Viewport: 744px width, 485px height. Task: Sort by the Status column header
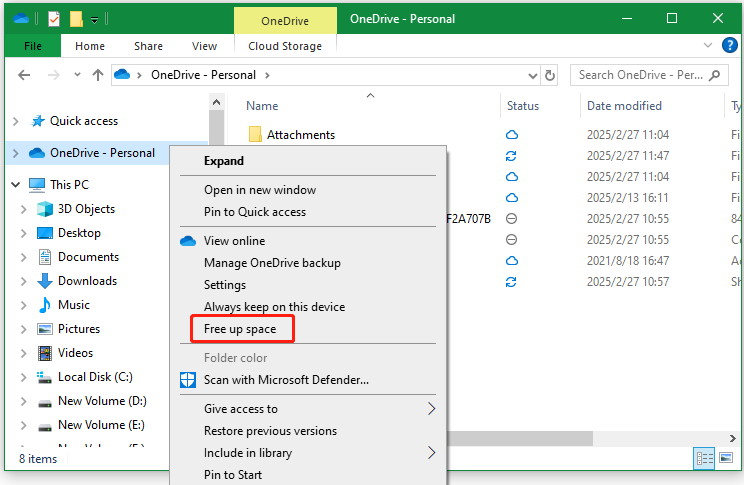tap(522, 106)
